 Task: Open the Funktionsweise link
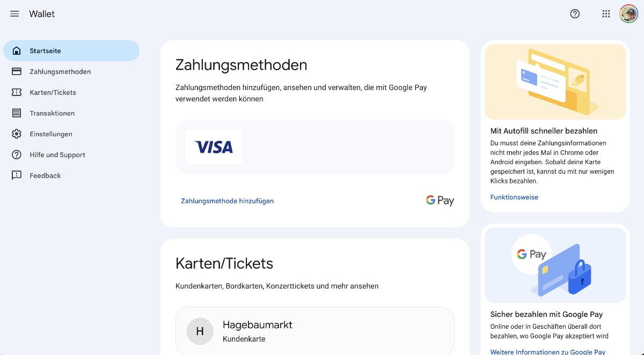pos(514,197)
